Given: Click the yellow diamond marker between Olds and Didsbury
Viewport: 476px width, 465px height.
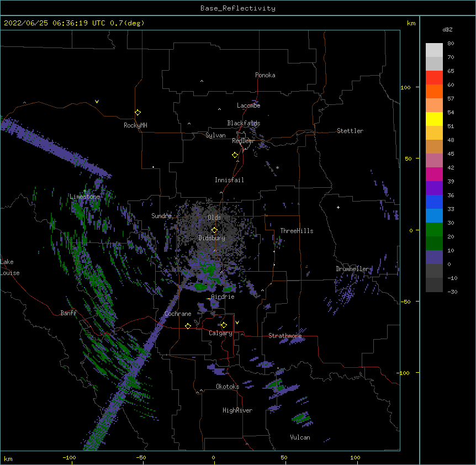Looking at the screenshot, I should tap(214, 230).
